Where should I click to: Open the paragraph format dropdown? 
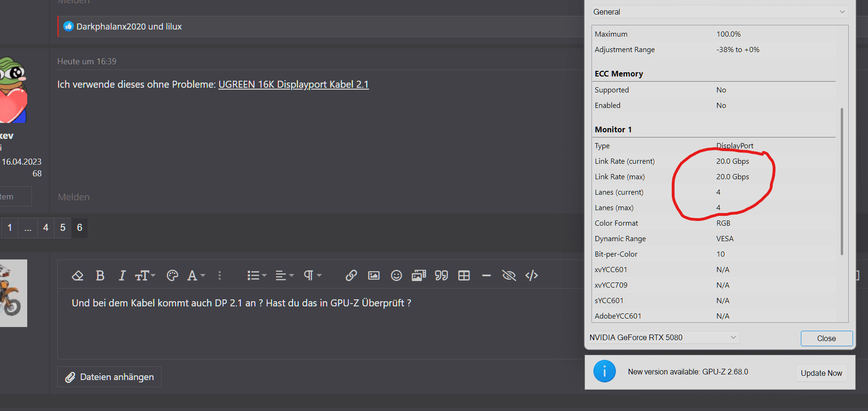pos(313,275)
